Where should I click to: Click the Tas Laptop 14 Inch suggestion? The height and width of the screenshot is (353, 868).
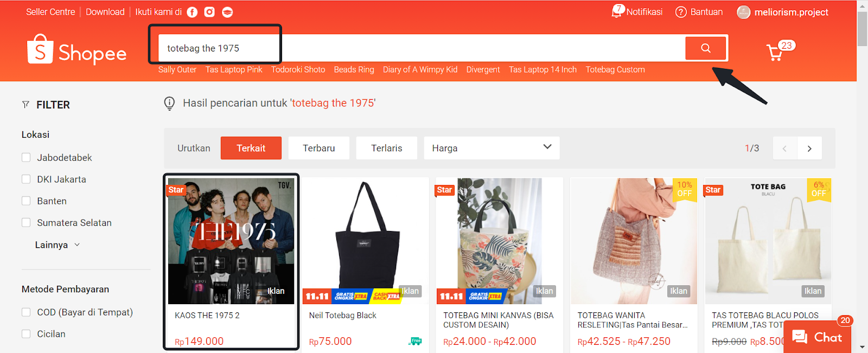(x=543, y=69)
